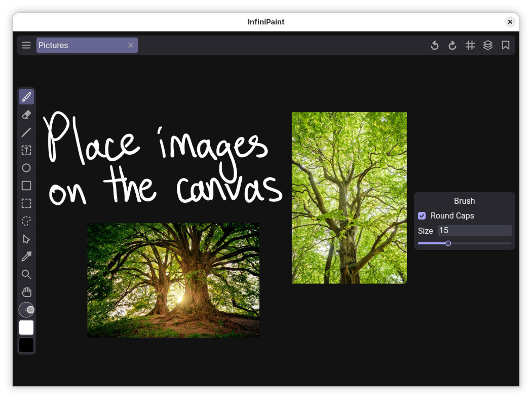This screenshot has width=532, height=399.
Task: Select the Eraser tool
Action: (x=26, y=115)
